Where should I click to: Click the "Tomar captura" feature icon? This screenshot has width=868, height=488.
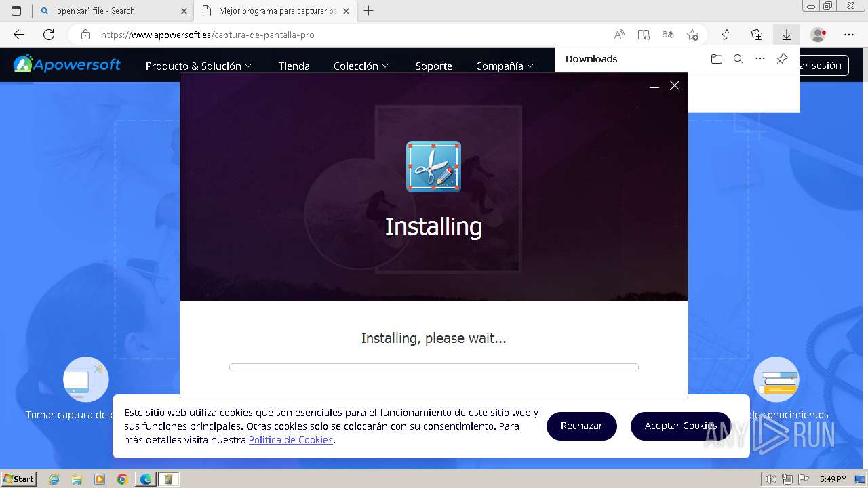click(x=86, y=380)
